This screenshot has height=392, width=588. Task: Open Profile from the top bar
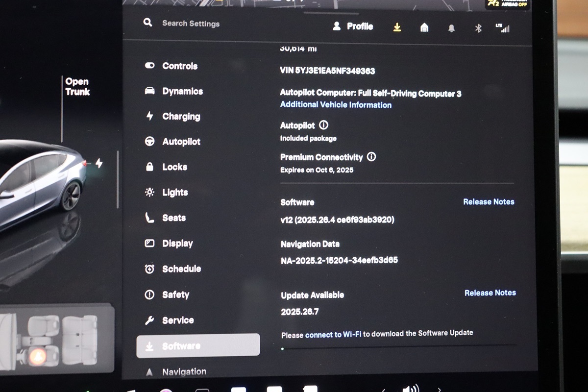pos(353,26)
